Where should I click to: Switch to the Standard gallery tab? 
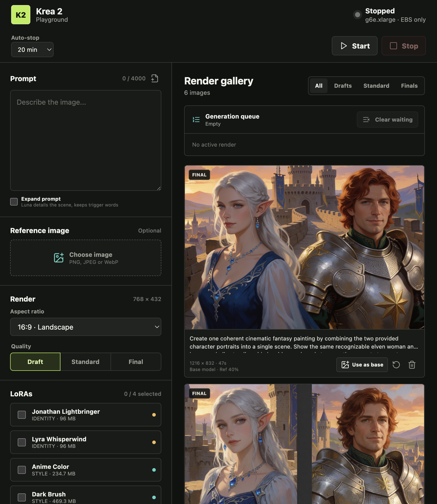pos(376,86)
